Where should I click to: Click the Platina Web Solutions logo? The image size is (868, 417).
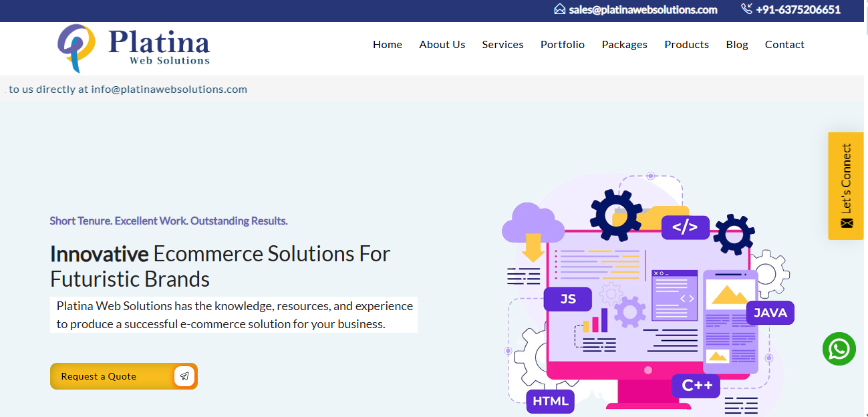click(x=134, y=48)
